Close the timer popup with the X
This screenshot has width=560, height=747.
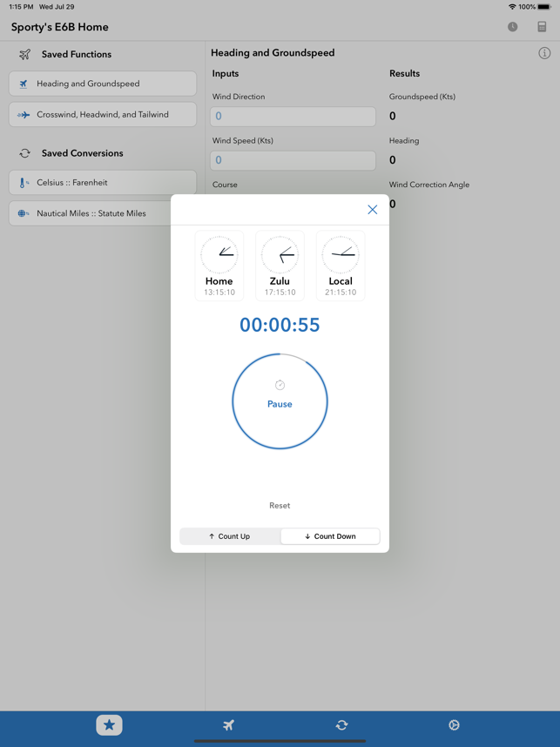tap(372, 210)
